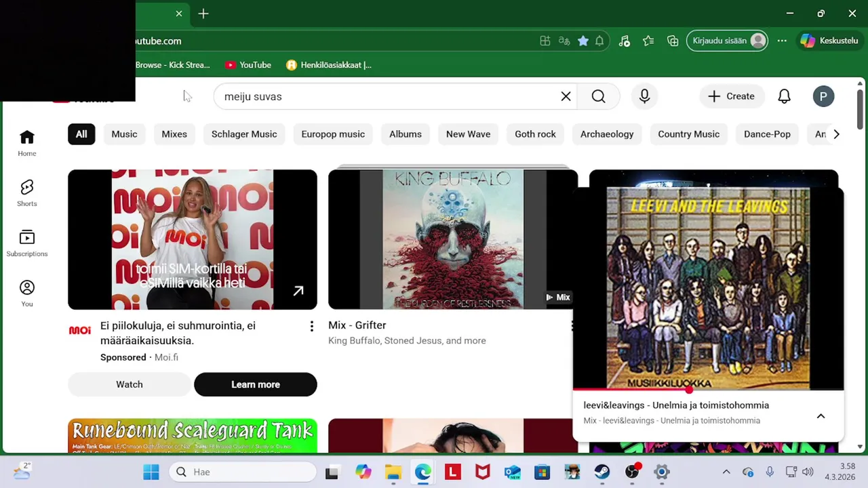This screenshot has width=868, height=488.
Task: Select the Schlager Music chip
Action: [x=244, y=134]
